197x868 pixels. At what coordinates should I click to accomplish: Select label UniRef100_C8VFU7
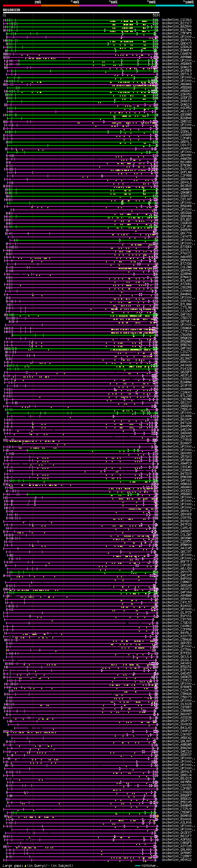177,731
